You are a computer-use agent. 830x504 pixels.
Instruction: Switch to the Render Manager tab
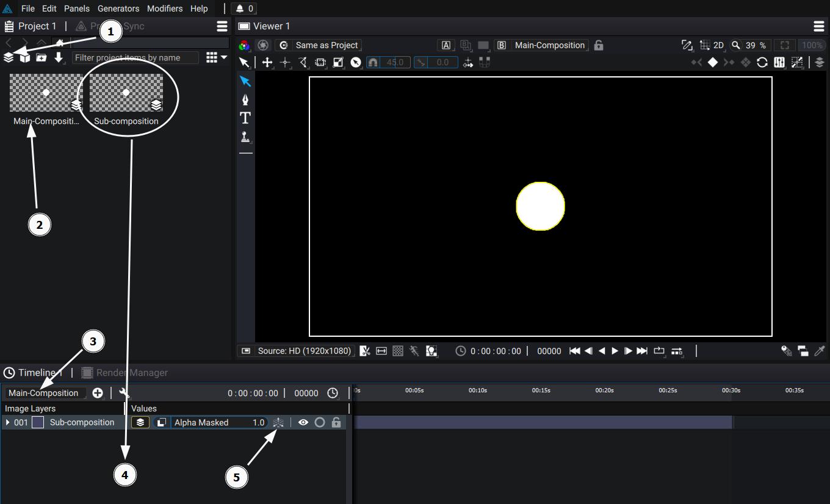(125, 373)
